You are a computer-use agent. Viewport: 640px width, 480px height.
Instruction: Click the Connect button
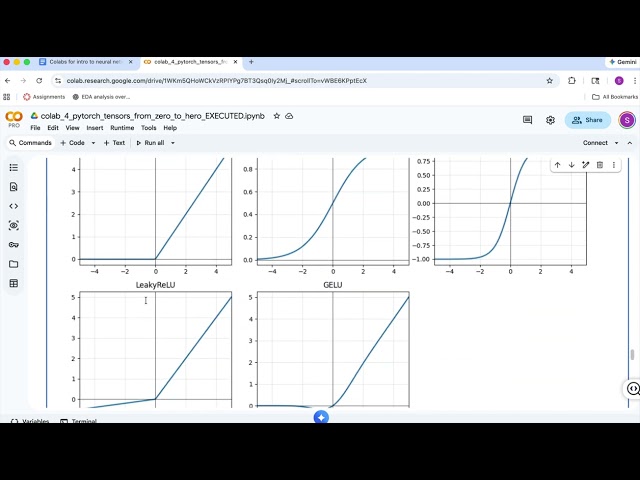[x=595, y=143]
